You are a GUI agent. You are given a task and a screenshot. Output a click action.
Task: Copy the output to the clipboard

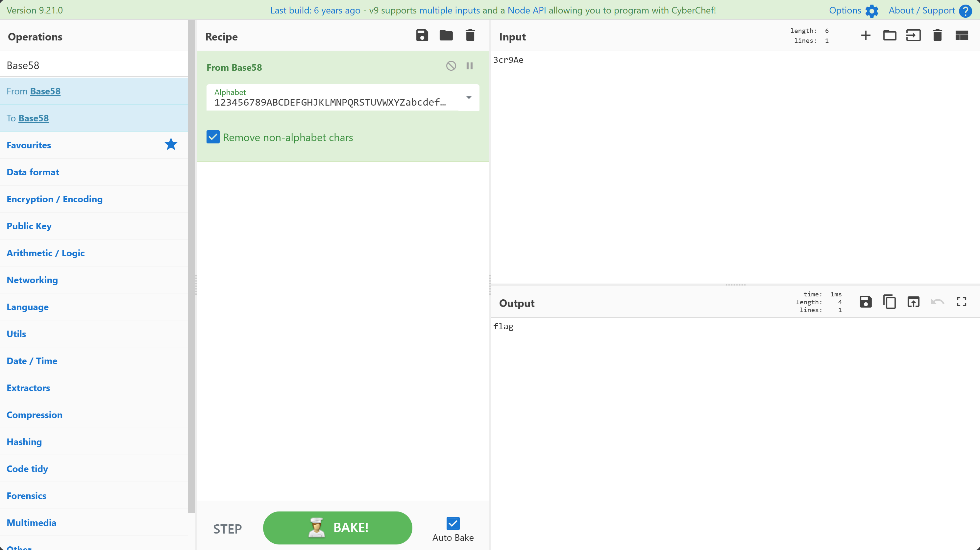point(890,301)
